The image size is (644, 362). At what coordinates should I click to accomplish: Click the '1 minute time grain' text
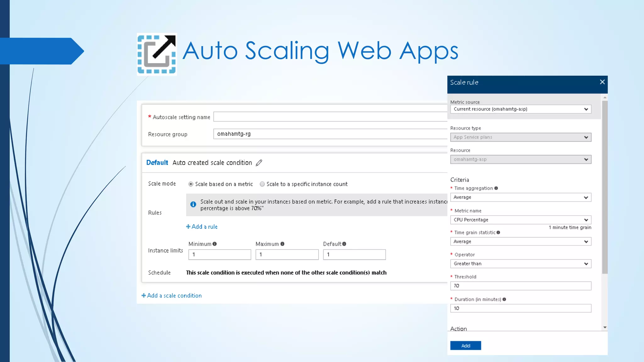(570, 228)
